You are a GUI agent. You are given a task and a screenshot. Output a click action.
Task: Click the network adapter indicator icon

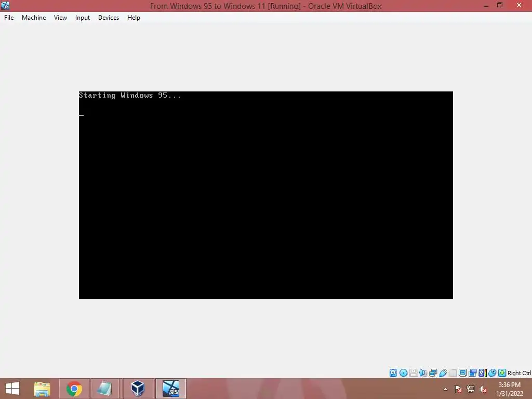(x=433, y=373)
